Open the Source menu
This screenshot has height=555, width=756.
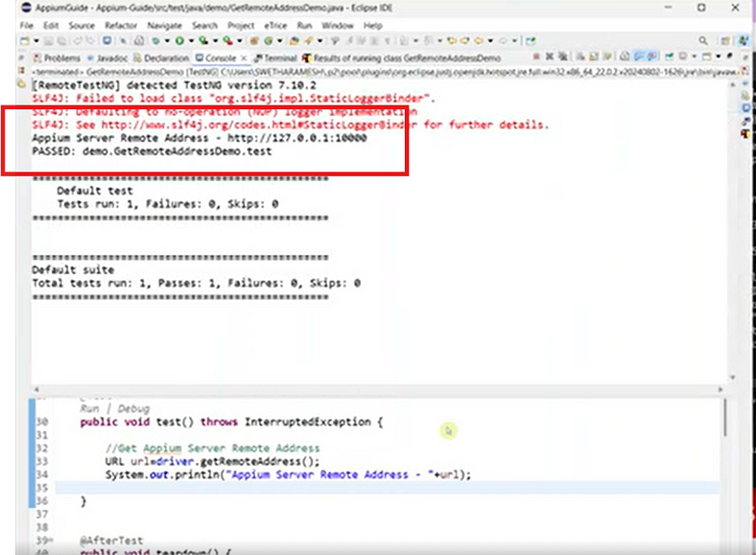(x=81, y=26)
